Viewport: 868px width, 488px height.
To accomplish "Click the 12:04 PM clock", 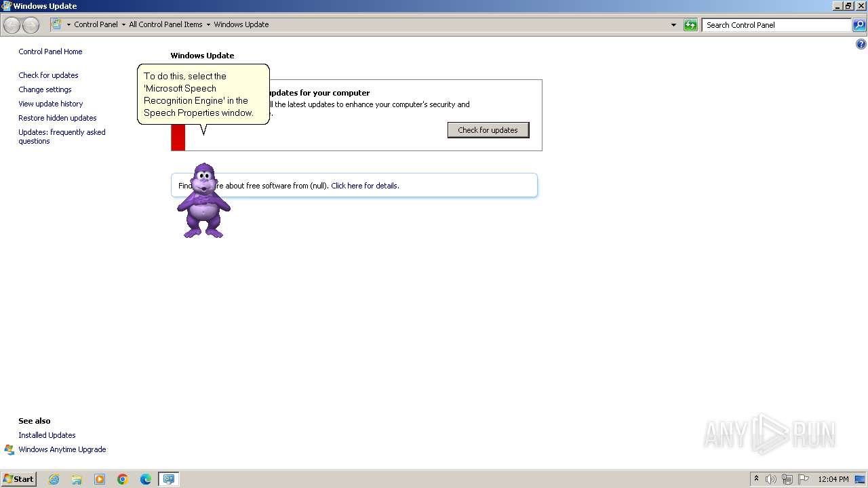I will coord(833,479).
